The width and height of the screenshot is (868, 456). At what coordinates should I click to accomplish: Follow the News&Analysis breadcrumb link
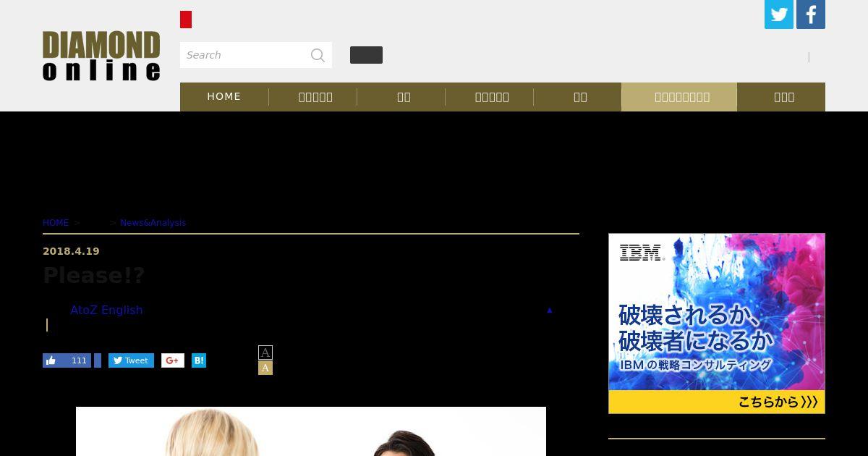pyautogui.click(x=153, y=223)
